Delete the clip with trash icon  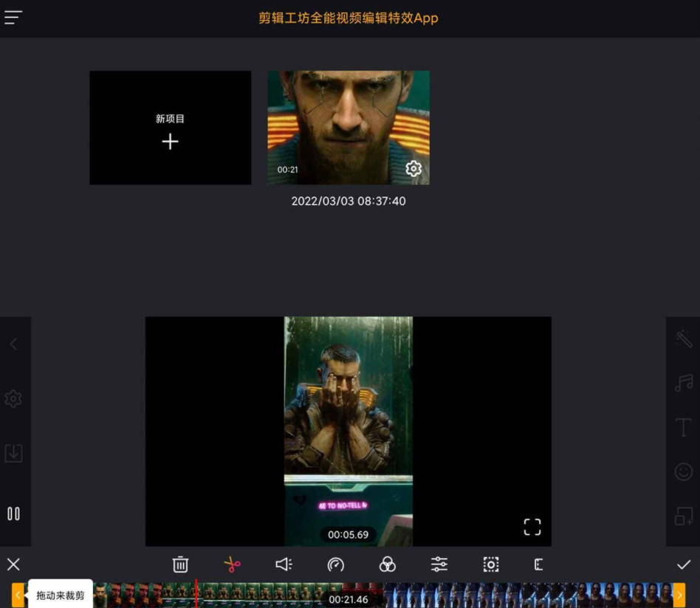coord(180,564)
